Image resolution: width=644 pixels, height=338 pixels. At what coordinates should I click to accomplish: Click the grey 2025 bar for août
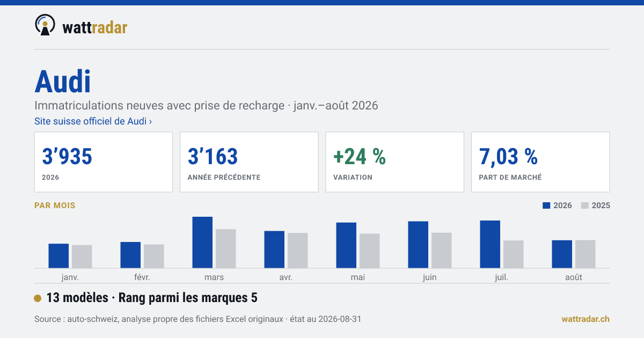coord(586,254)
